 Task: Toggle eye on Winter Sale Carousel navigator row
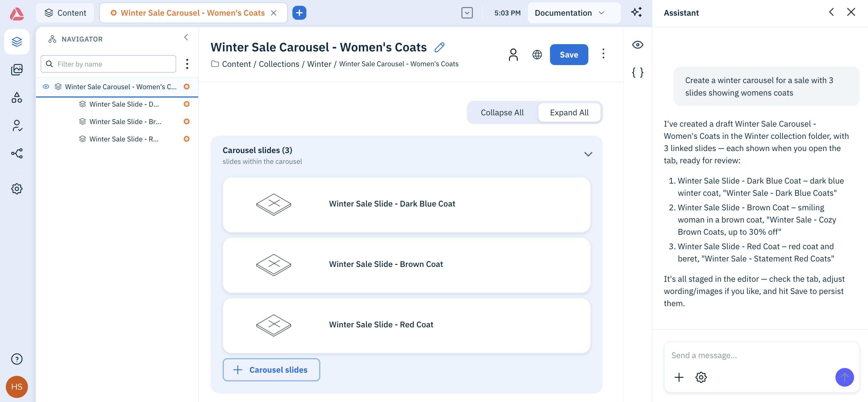[x=46, y=87]
